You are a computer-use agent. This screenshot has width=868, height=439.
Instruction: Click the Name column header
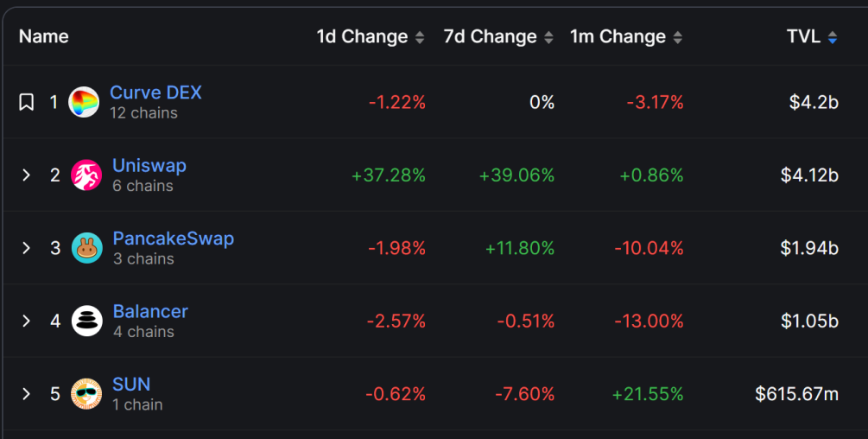pyautogui.click(x=43, y=36)
